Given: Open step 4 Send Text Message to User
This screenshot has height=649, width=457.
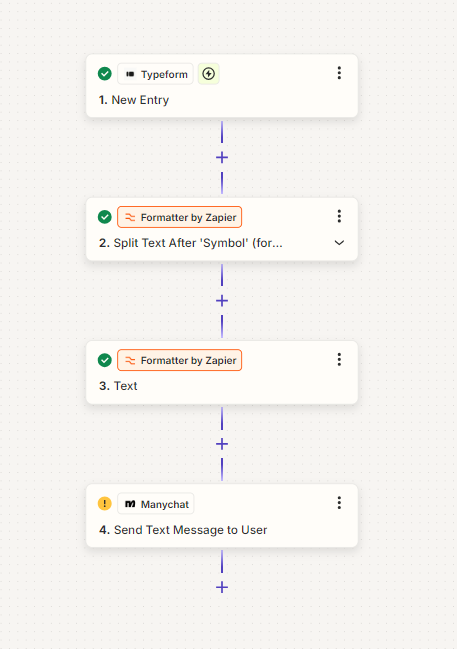Looking at the screenshot, I should (x=183, y=530).
